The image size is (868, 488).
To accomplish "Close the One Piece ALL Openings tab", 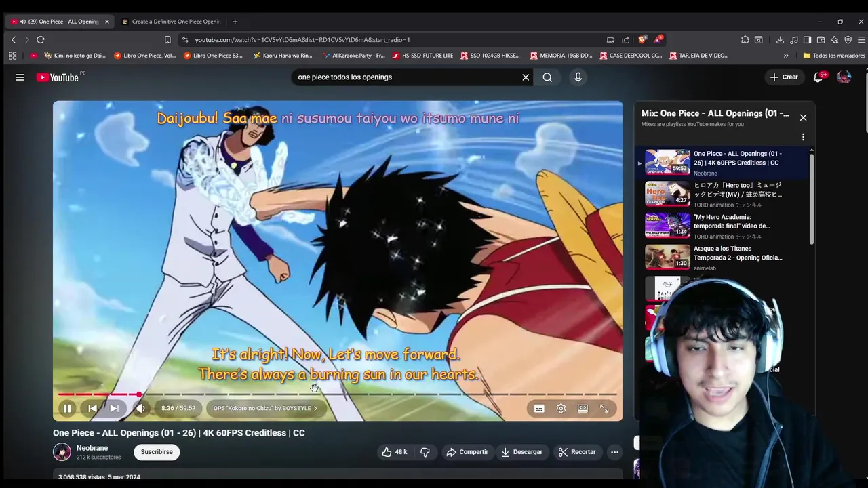I will click(106, 22).
